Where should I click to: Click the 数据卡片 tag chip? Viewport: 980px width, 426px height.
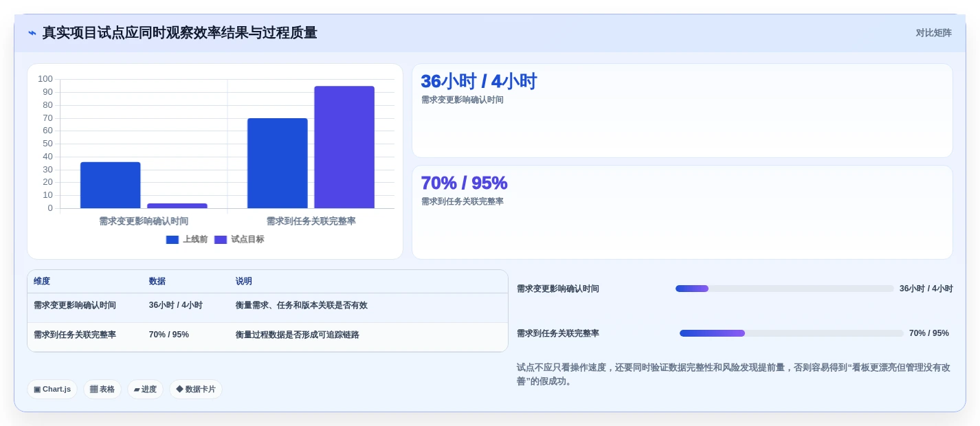pos(196,390)
